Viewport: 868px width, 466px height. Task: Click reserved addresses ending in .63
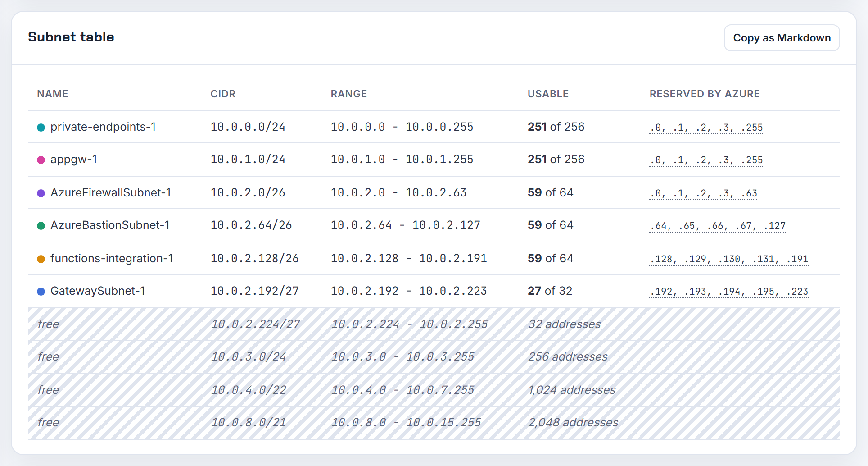tap(703, 194)
